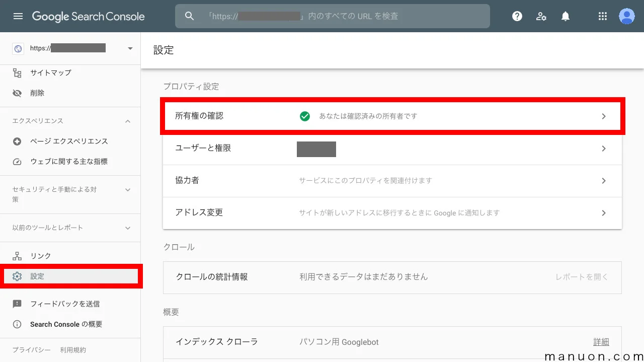Click text パソコン用 Googlebot
The height and width of the screenshot is (362, 644).
click(x=339, y=342)
